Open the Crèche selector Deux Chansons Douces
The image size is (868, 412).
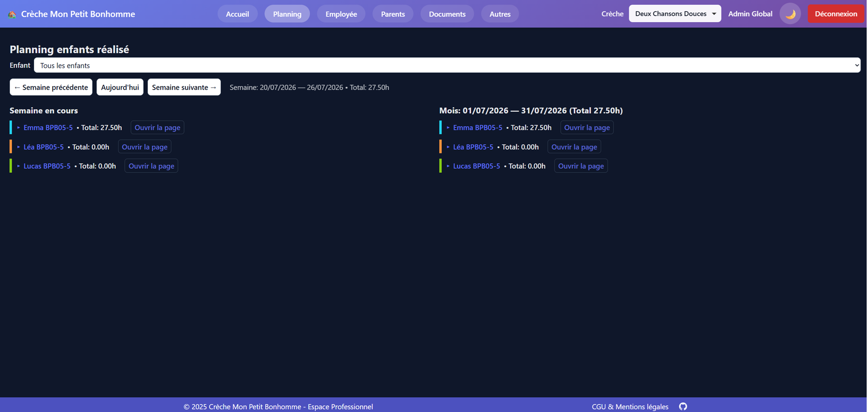click(x=676, y=14)
